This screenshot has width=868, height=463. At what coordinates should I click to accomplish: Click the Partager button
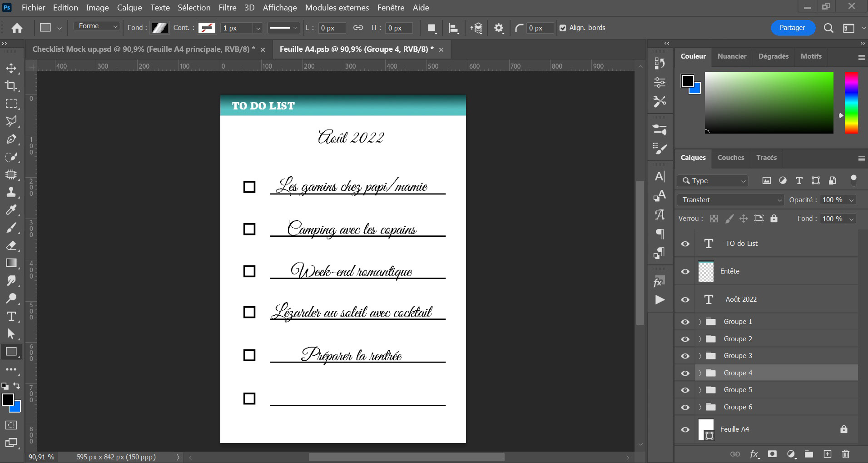pyautogui.click(x=792, y=28)
